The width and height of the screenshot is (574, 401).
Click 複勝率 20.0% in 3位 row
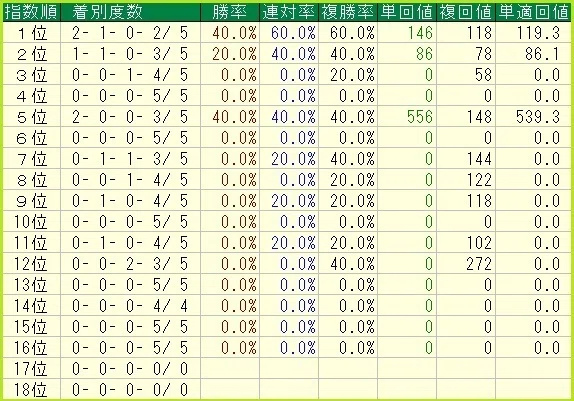(353, 75)
